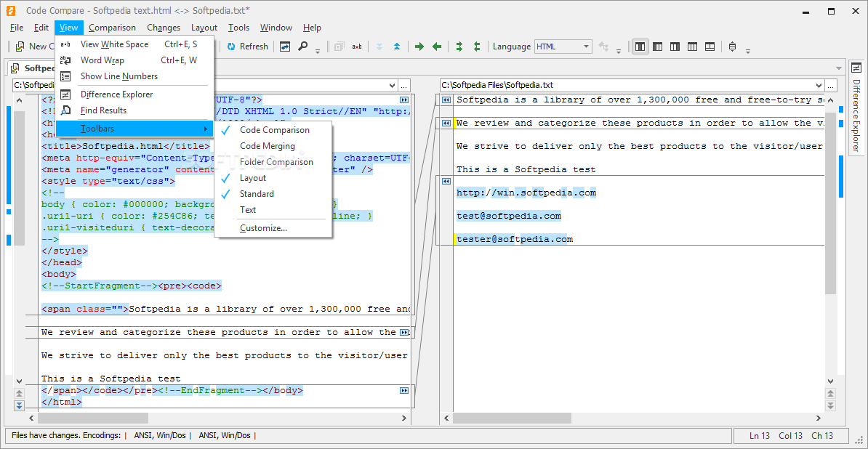Click the greyed copy documents toolbar icon

(x=339, y=46)
